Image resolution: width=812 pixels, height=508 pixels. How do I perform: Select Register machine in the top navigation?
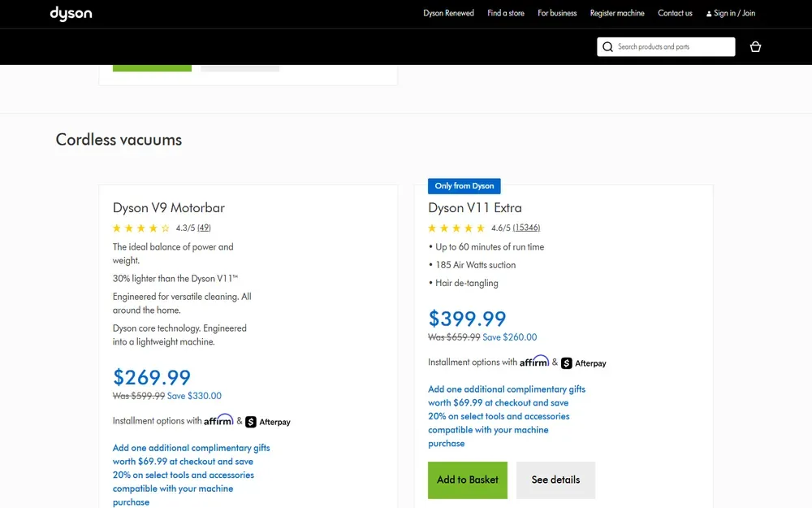coord(617,13)
